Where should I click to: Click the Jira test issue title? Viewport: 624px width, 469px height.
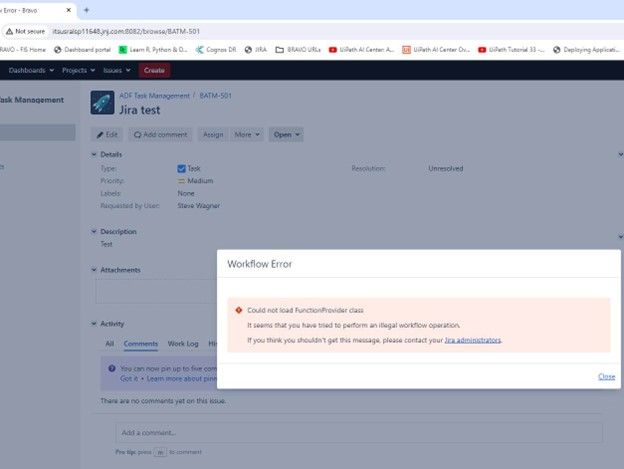tap(140, 110)
